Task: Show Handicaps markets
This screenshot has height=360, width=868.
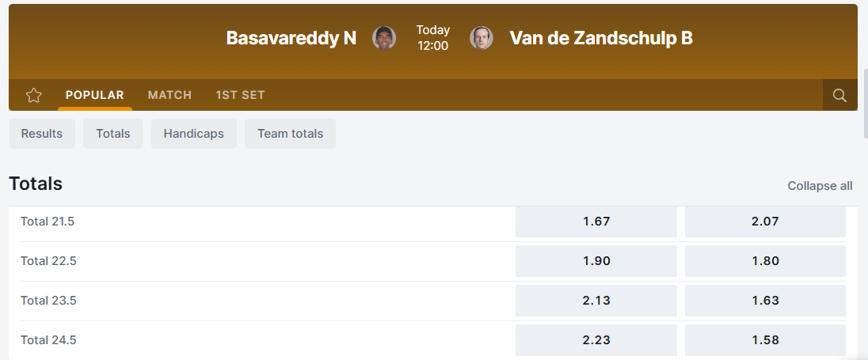Action: [194, 134]
